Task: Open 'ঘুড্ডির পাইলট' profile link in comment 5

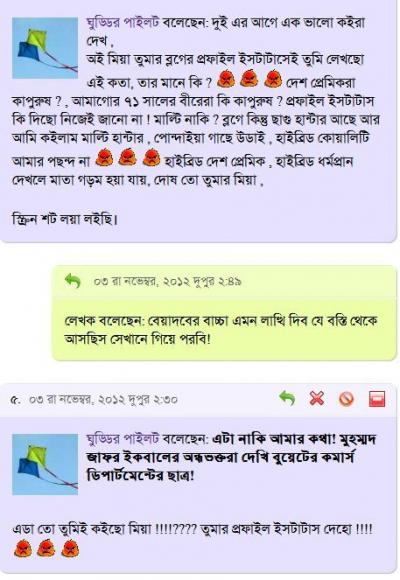Action: coord(122,439)
